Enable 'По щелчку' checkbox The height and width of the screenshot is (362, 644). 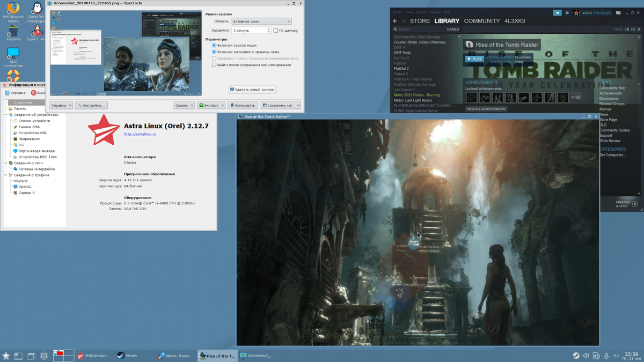click(276, 31)
